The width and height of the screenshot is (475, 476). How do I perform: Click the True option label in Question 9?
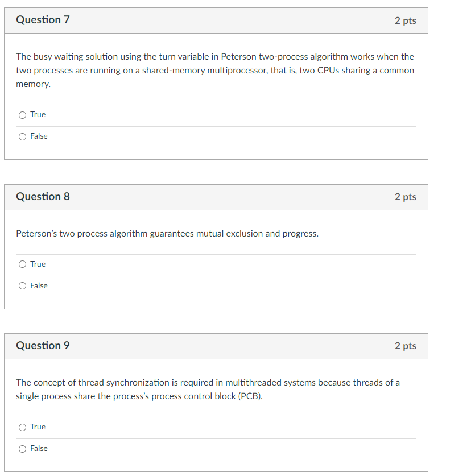pos(38,427)
